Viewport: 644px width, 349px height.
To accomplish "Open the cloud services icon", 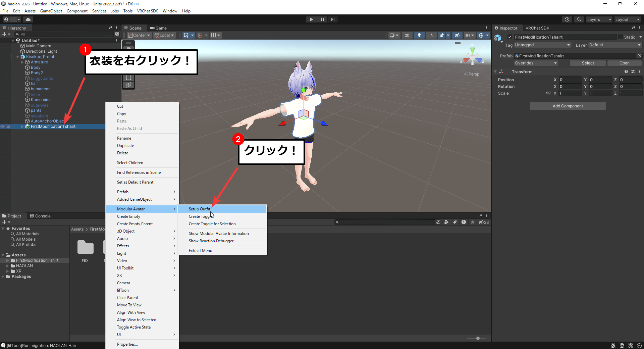I will tap(28, 19).
